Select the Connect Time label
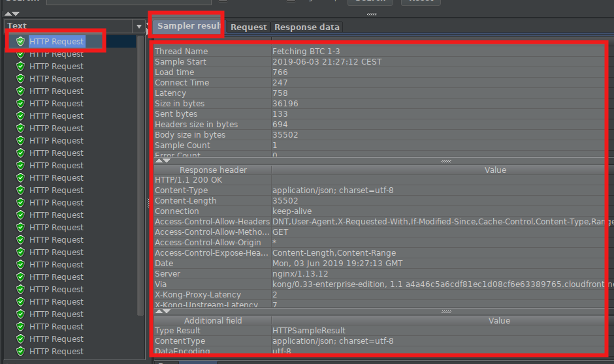 [182, 82]
